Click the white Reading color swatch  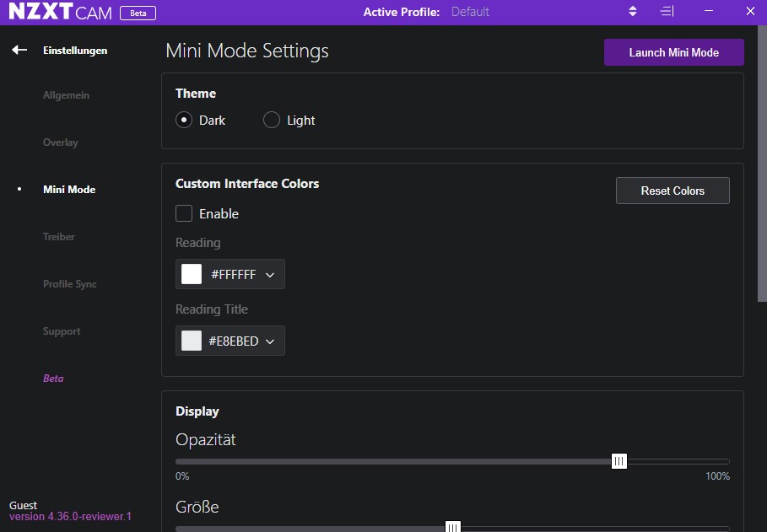coord(191,274)
